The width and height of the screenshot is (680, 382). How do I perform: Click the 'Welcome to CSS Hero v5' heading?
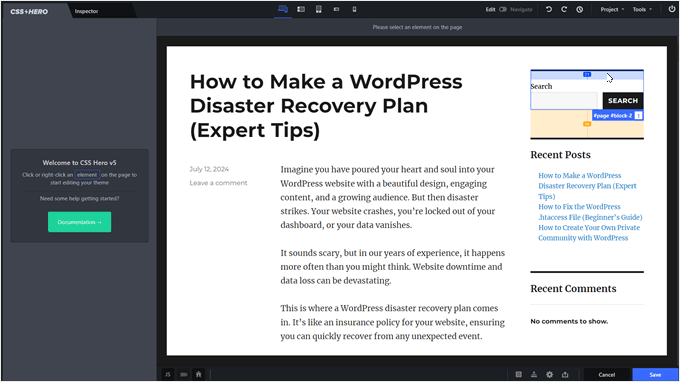[79, 163]
